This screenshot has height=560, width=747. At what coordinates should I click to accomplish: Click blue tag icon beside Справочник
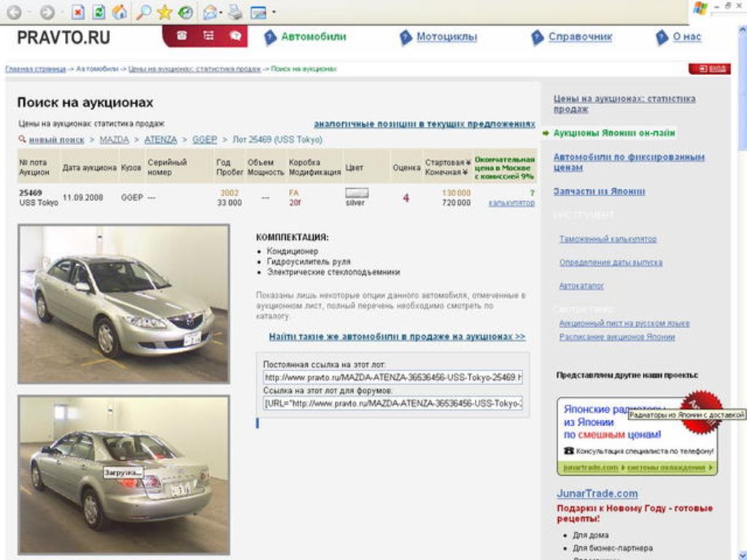pyautogui.click(x=537, y=38)
